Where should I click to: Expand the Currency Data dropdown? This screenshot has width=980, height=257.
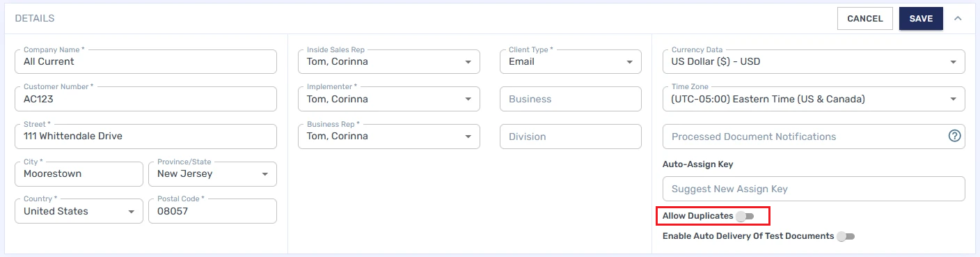coord(814,61)
